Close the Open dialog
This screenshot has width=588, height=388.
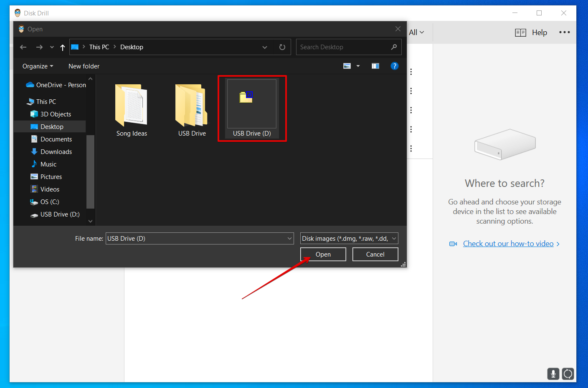398,29
